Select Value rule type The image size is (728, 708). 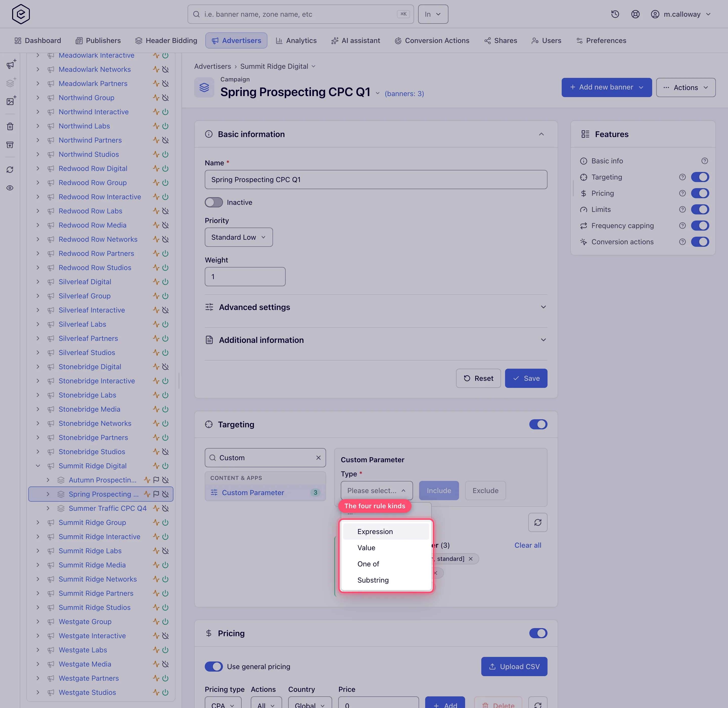pyautogui.click(x=386, y=548)
